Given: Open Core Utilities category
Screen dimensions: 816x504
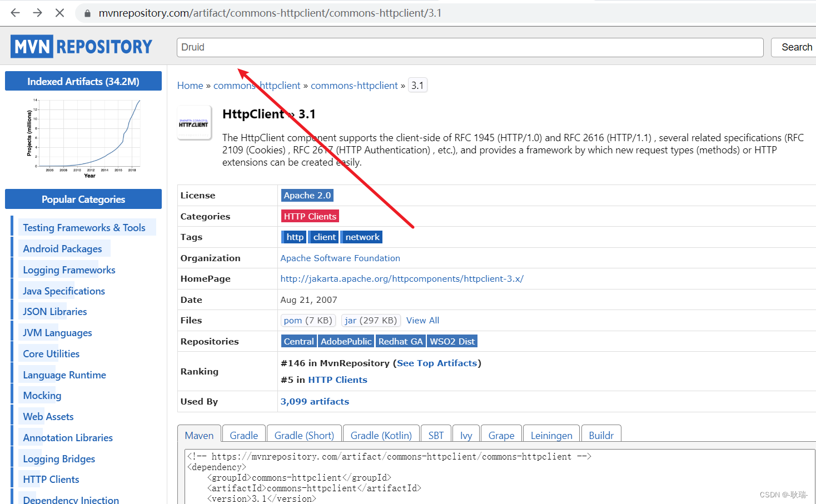Looking at the screenshot, I should click(x=51, y=354).
